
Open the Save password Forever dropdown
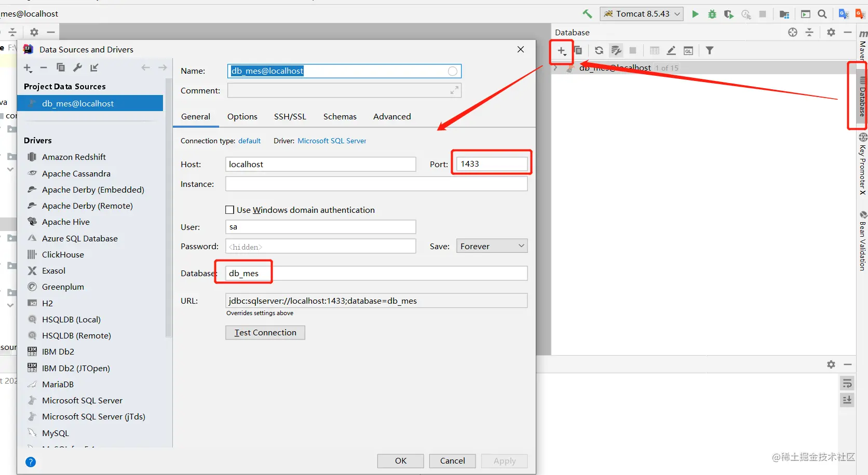[492, 246]
